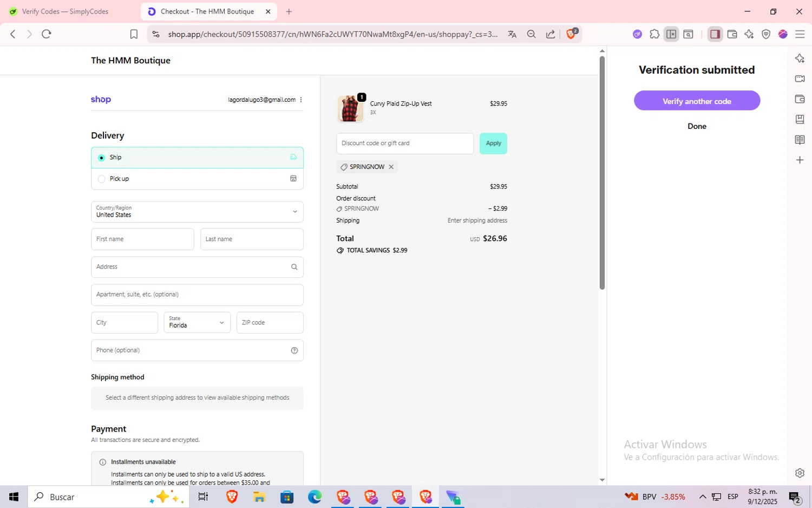This screenshot has width=812, height=508.
Task: Open the Windows Start menu
Action: [x=14, y=497]
